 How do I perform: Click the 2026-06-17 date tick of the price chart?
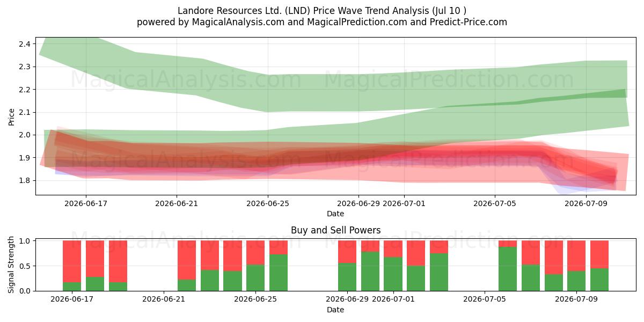click(86, 203)
